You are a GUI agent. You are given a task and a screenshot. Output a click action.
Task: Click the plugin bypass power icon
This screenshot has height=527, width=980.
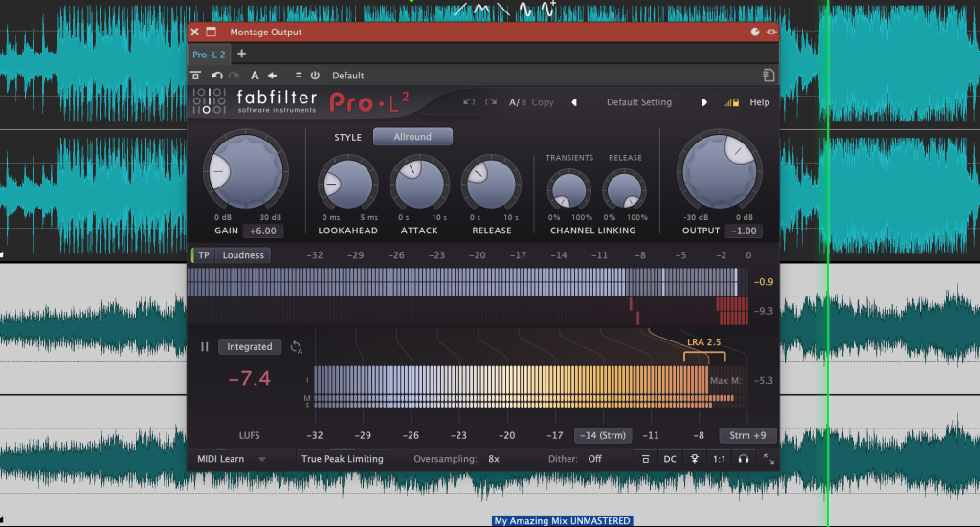315,76
